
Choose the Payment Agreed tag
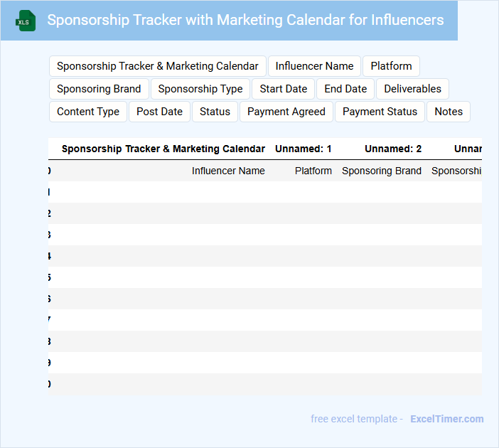tap(286, 112)
